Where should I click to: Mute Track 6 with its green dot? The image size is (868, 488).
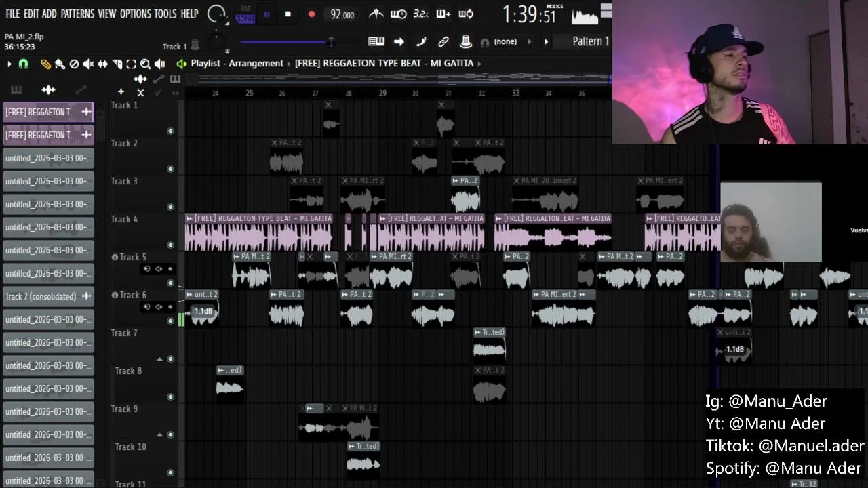point(170,321)
